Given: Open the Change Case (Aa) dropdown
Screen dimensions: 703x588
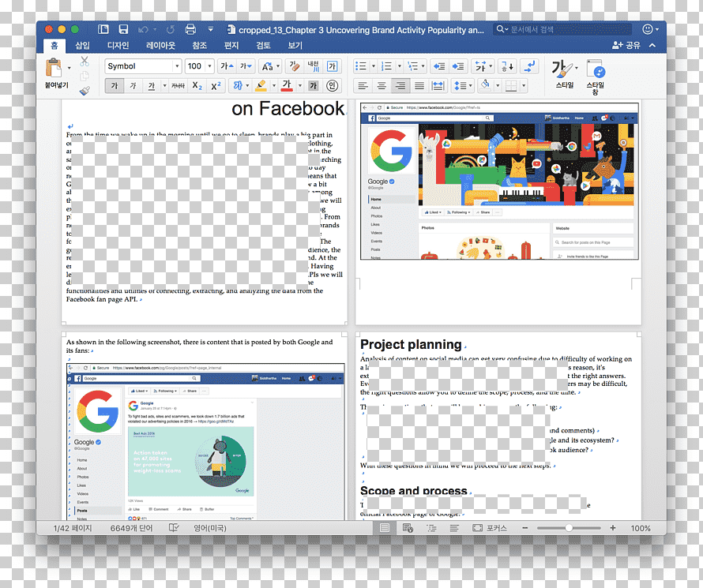Looking at the screenshot, I should click(x=271, y=66).
